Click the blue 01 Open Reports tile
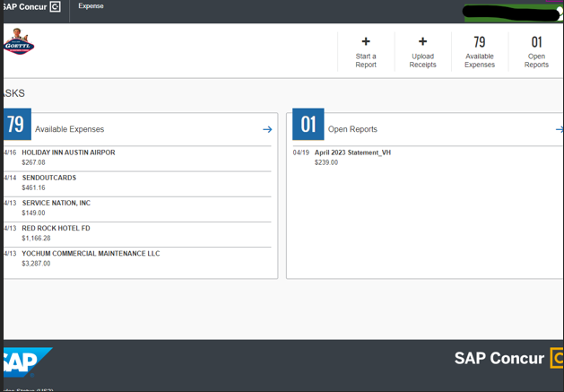The width and height of the screenshot is (564, 392). point(308,124)
